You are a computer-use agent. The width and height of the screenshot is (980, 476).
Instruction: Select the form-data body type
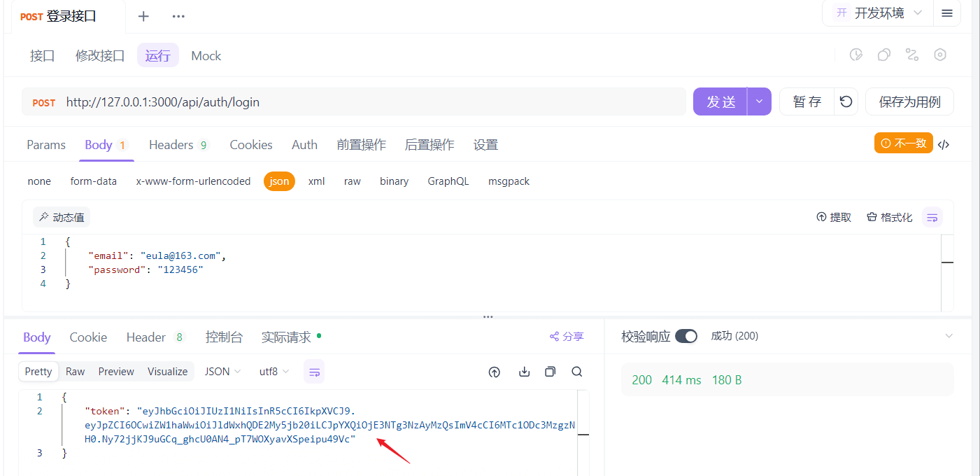(94, 181)
